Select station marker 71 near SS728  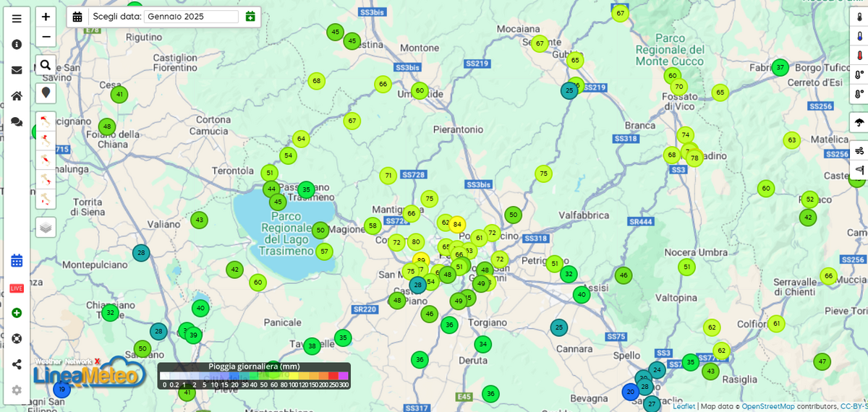(x=388, y=176)
